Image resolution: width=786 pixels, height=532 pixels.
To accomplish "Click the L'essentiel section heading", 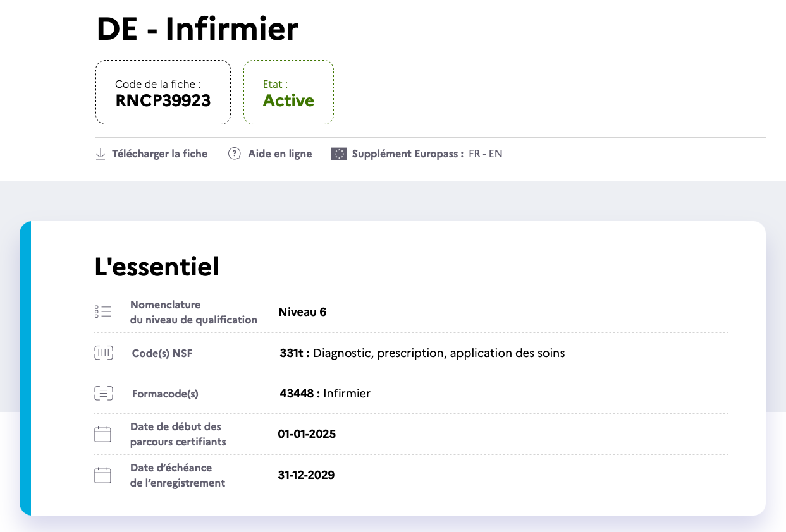I will pyautogui.click(x=157, y=267).
